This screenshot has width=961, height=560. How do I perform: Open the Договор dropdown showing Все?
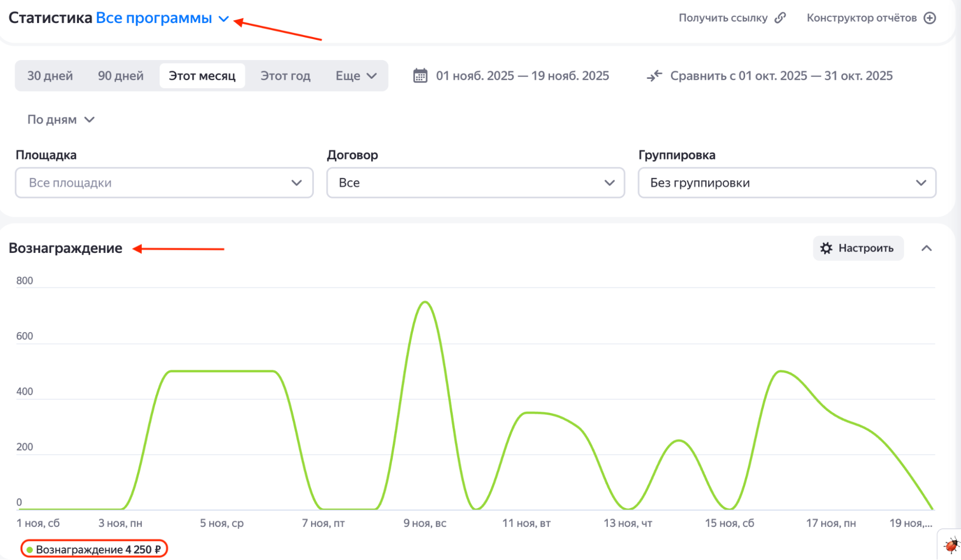(x=475, y=183)
